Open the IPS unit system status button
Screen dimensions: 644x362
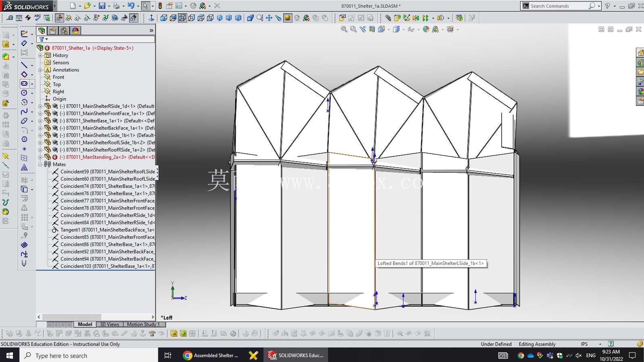[584, 344]
